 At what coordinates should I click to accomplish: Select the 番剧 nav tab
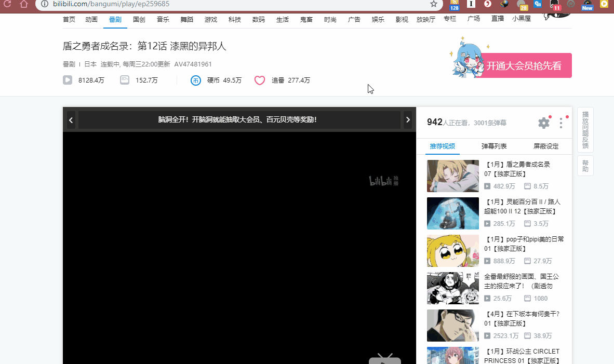tap(115, 20)
